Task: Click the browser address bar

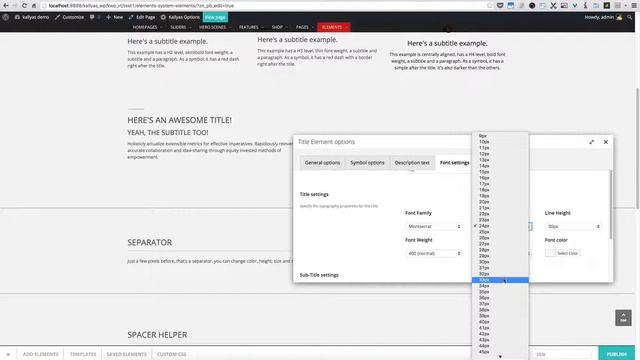Action: pyautogui.click(x=261, y=6)
